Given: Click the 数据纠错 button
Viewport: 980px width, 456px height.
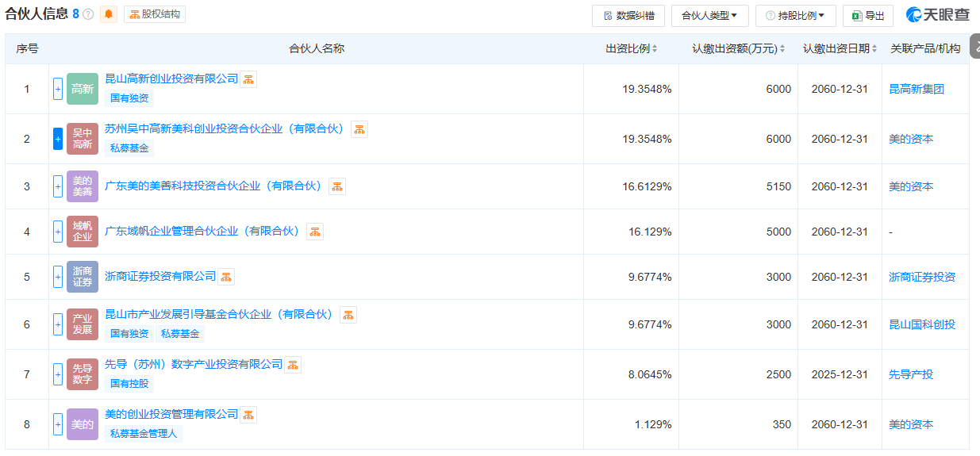Looking at the screenshot, I should click(x=628, y=16).
